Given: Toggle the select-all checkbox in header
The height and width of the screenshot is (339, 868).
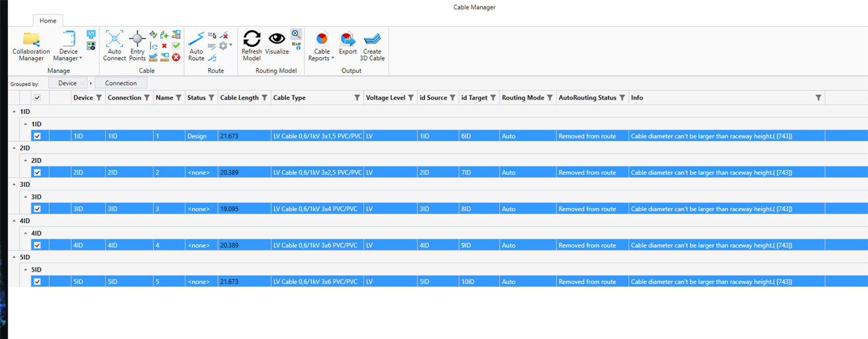Looking at the screenshot, I should 38,98.
